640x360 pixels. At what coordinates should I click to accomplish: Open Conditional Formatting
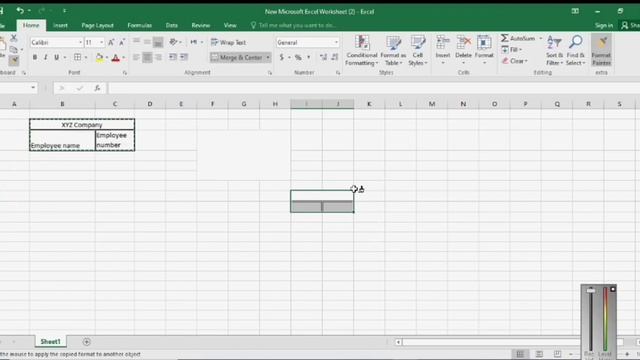(362, 51)
